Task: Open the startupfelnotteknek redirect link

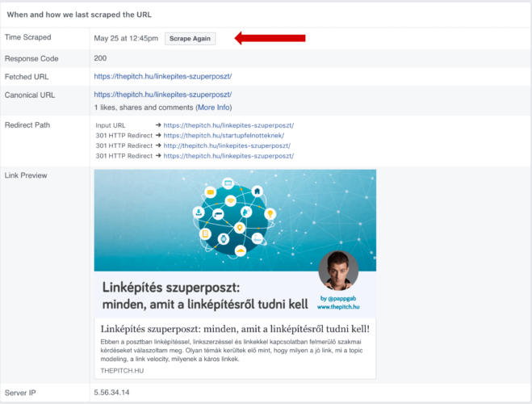Action: tap(224, 136)
